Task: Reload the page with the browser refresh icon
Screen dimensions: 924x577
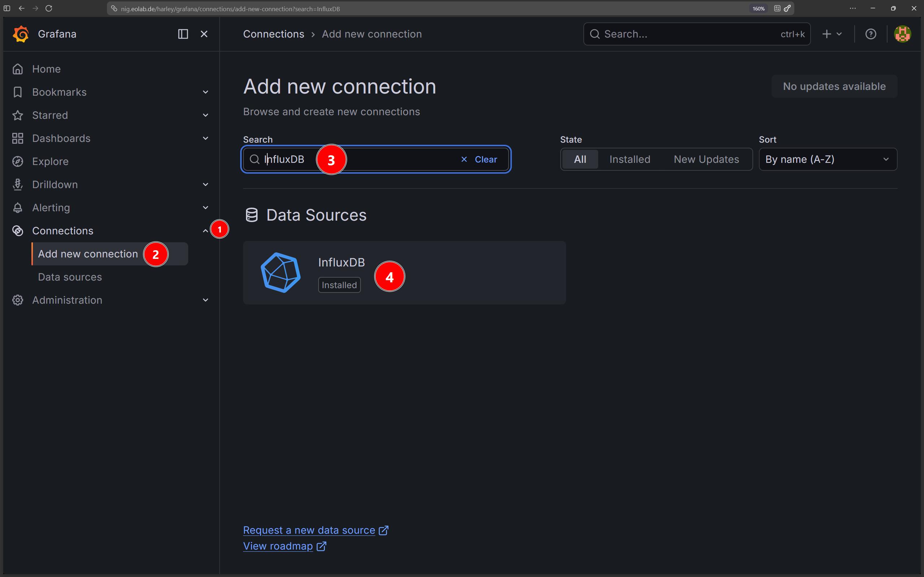Action: point(49,8)
